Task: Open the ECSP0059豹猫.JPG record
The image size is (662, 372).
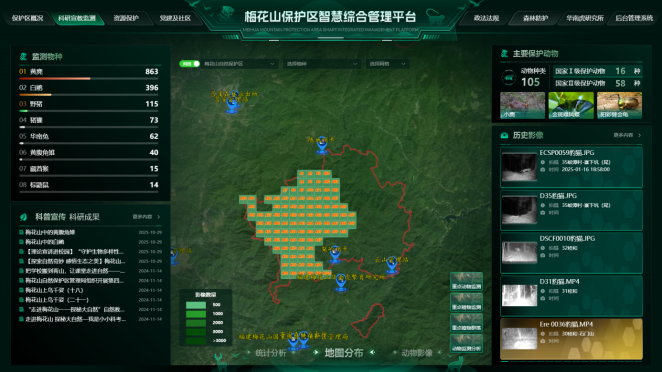Action: pyautogui.click(x=571, y=167)
